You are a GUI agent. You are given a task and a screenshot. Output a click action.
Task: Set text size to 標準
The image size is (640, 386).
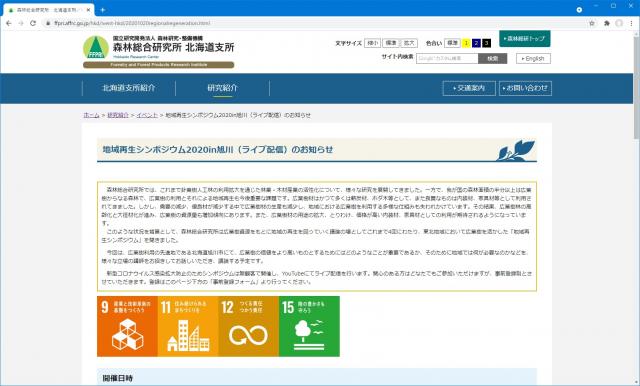click(391, 43)
